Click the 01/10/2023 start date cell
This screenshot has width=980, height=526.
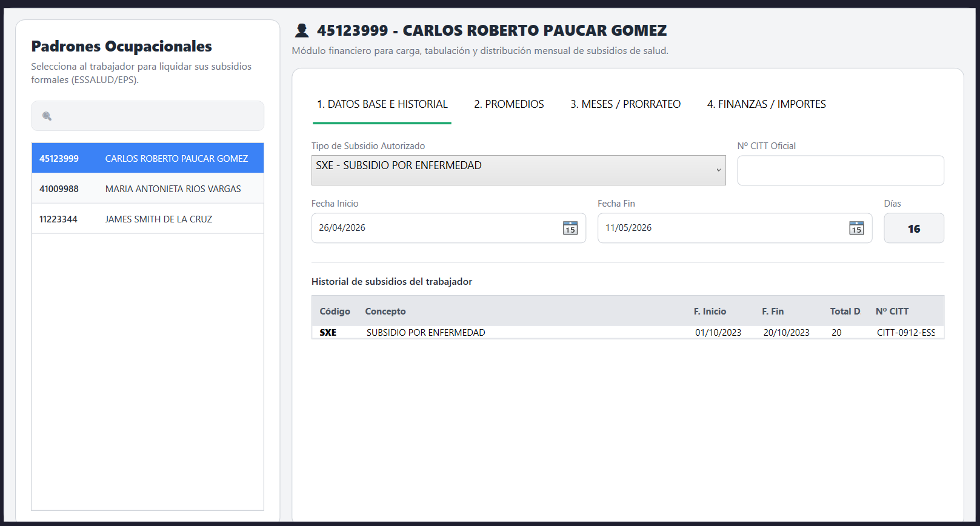pos(718,333)
